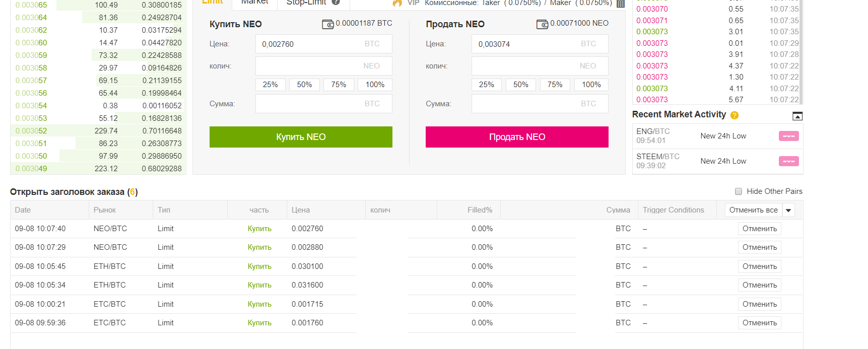868x349 pixels.
Task: Click the VIP link in fee bar
Action: pyautogui.click(x=414, y=3)
